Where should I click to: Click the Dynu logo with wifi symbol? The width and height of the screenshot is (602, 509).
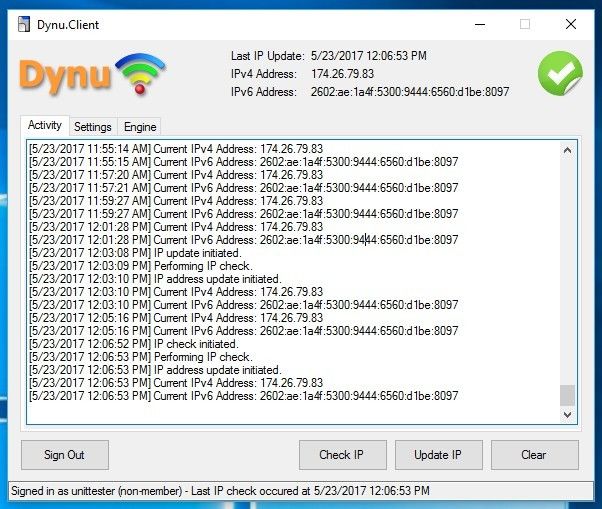tap(92, 74)
